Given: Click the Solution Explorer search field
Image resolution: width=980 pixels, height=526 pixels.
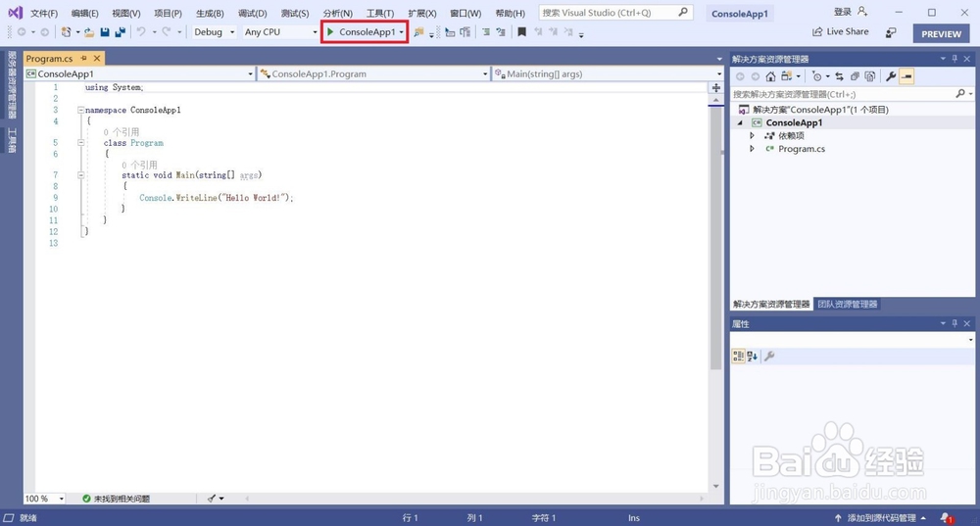Looking at the screenshot, I should point(852,94).
